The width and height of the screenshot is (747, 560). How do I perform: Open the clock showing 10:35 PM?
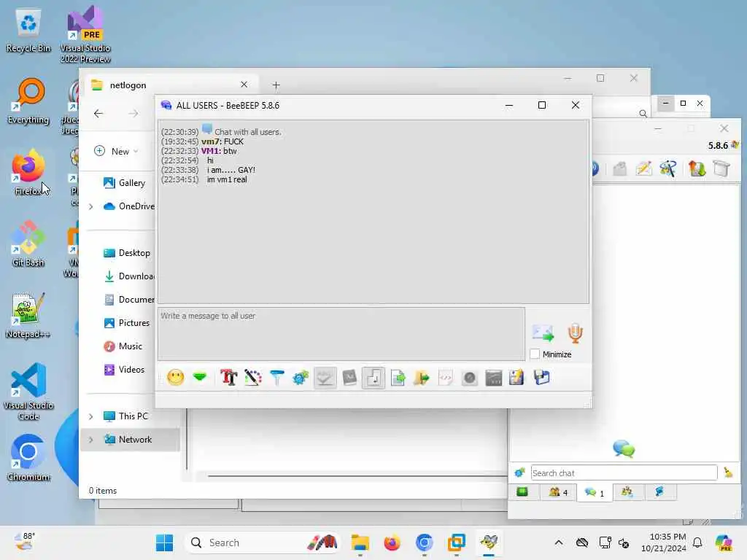pyautogui.click(x=664, y=542)
